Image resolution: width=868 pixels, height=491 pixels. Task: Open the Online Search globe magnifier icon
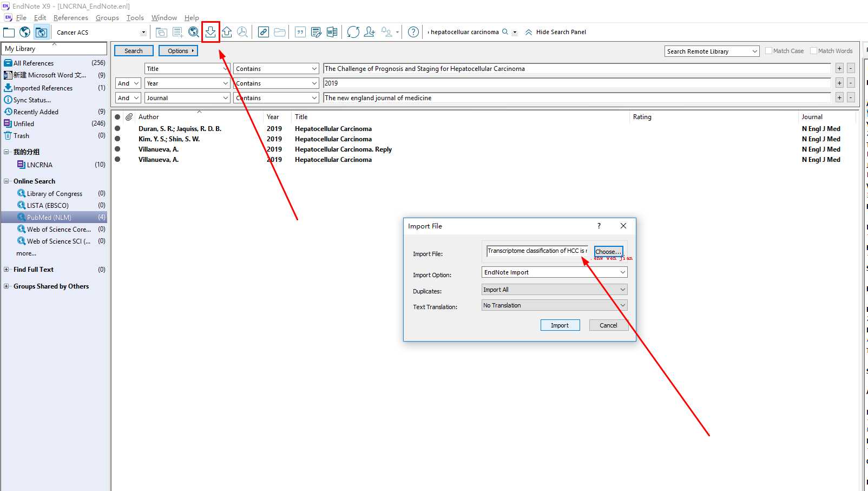[194, 32]
